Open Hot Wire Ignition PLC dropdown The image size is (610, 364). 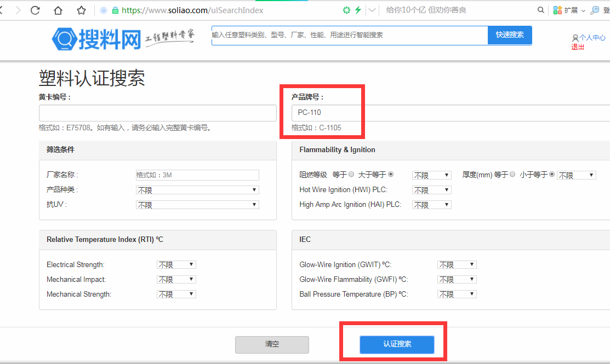(x=432, y=190)
